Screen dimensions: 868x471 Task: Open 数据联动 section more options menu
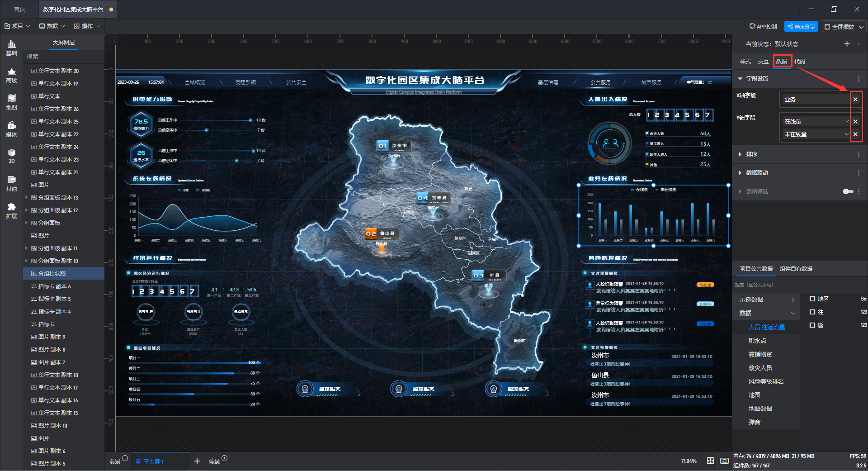coord(859,173)
